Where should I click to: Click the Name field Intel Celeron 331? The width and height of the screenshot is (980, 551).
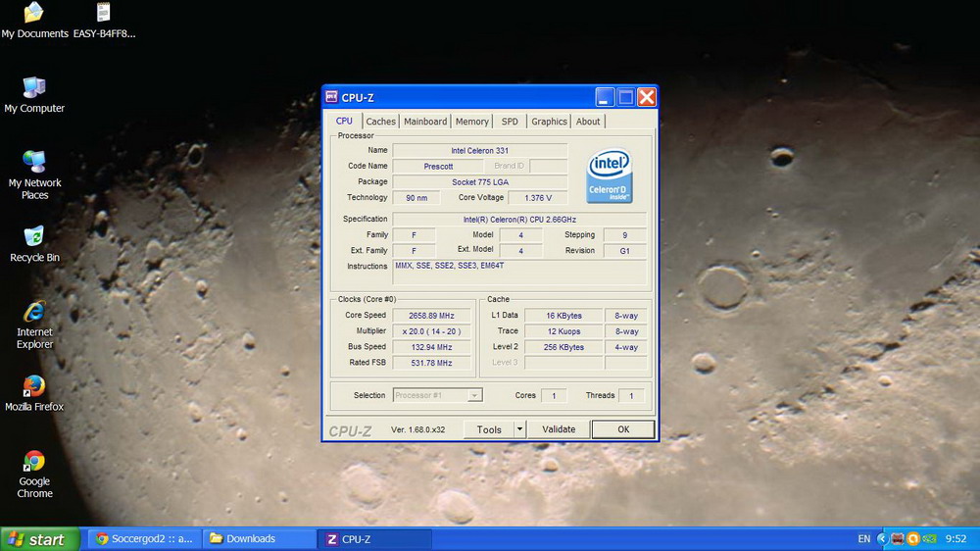pyautogui.click(x=480, y=151)
